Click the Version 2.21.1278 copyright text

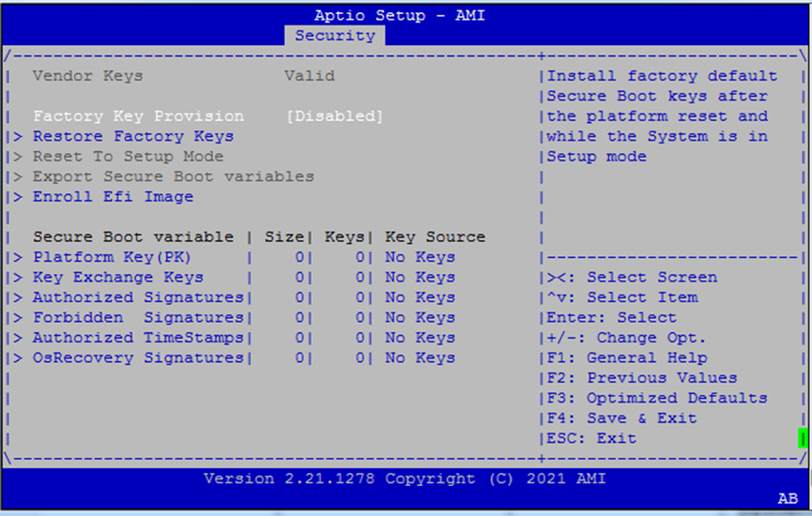(x=405, y=478)
